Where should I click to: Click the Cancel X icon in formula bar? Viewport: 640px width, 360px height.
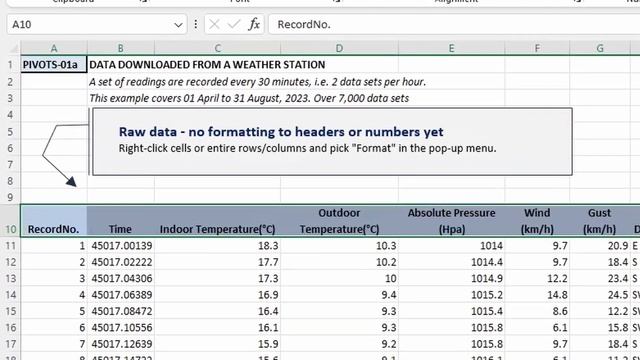pyautogui.click(x=214, y=24)
